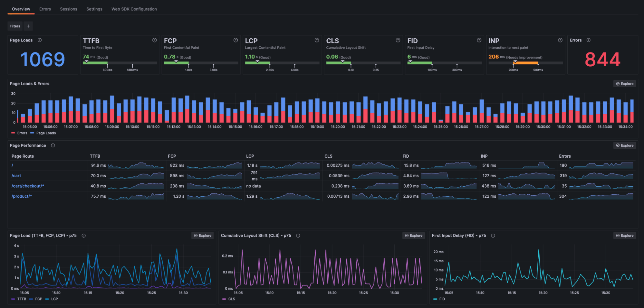Open the Page Performance info icon
The height and width of the screenshot is (308, 644).
[x=53, y=145]
